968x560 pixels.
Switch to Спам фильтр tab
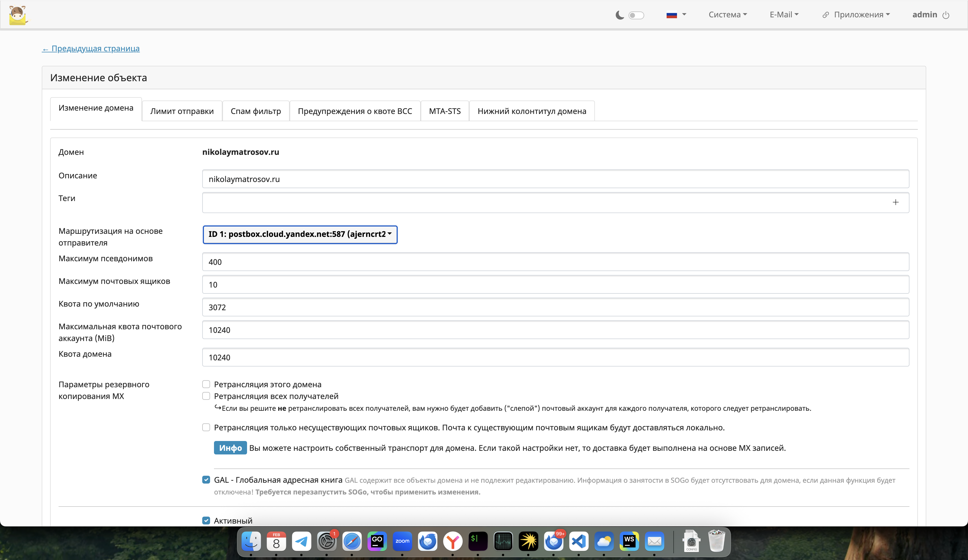point(255,111)
